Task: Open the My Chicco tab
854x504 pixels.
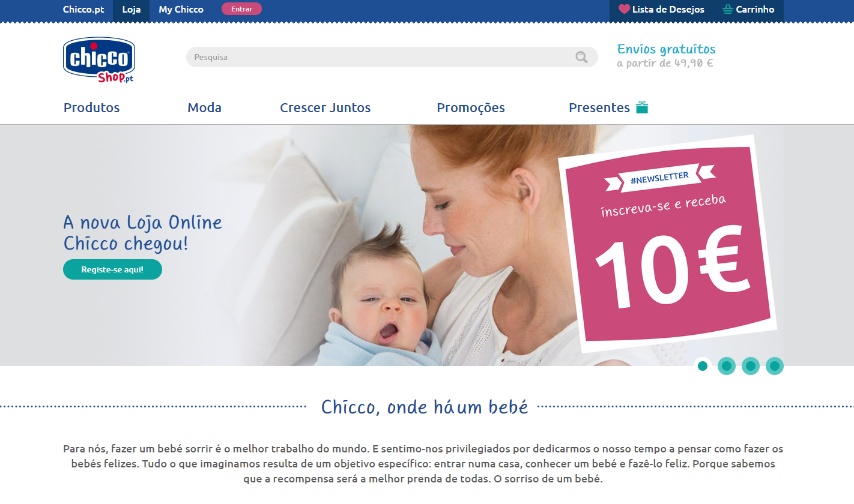Action: pyautogui.click(x=181, y=10)
